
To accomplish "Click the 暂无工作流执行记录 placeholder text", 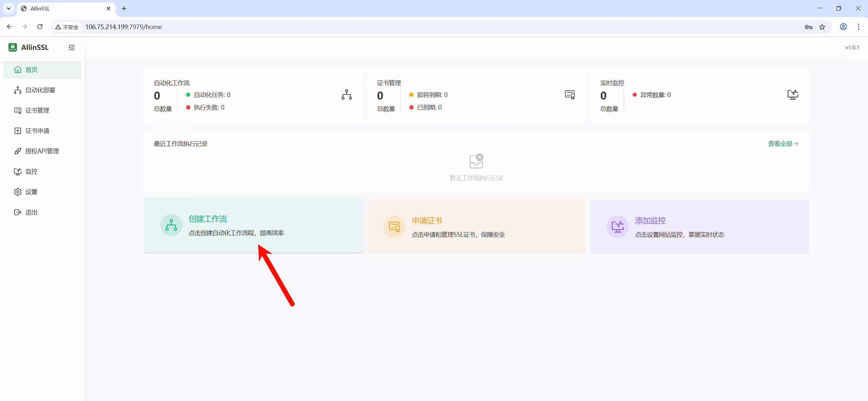I will (x=476, y=178).
